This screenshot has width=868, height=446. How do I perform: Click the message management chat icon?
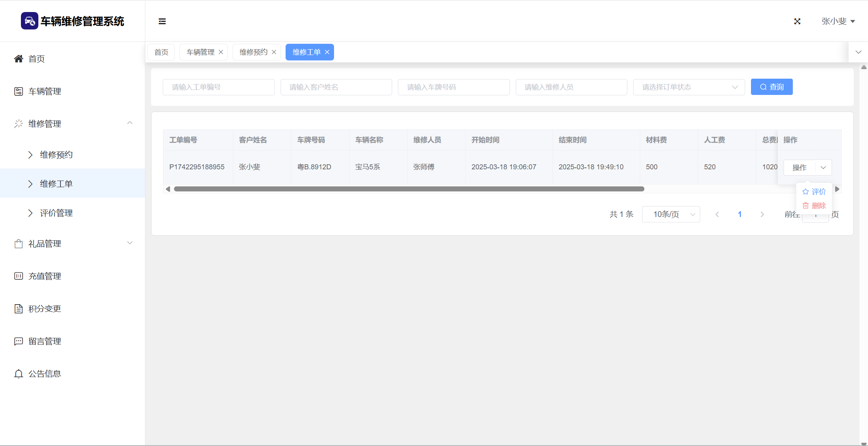coord(18,341)
